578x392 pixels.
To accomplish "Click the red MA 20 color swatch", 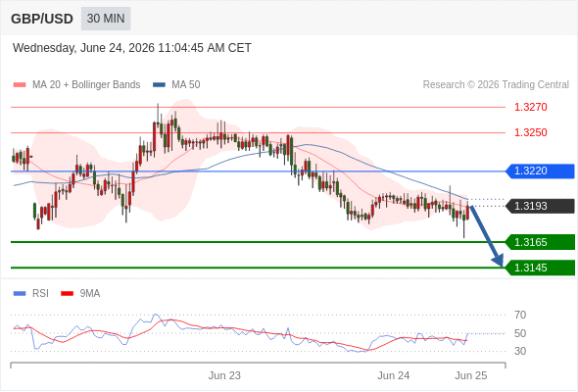I will click(x=20, y=85).
